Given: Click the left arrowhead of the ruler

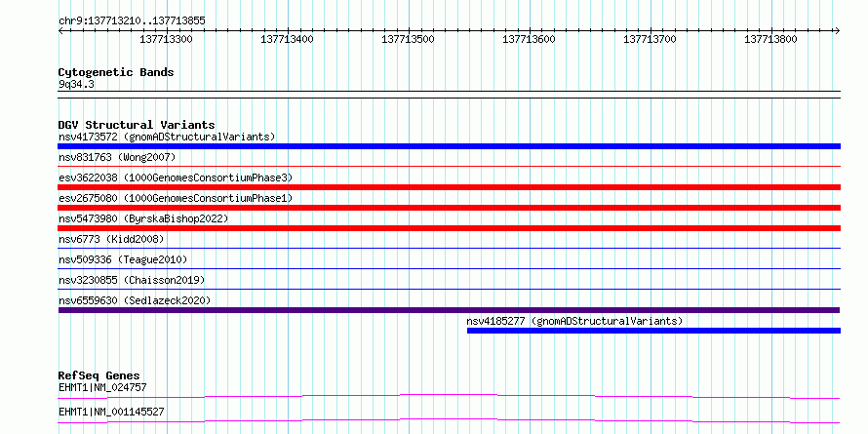Looking at the screenshot, I should pyautogui.click(x=60, y=30).
